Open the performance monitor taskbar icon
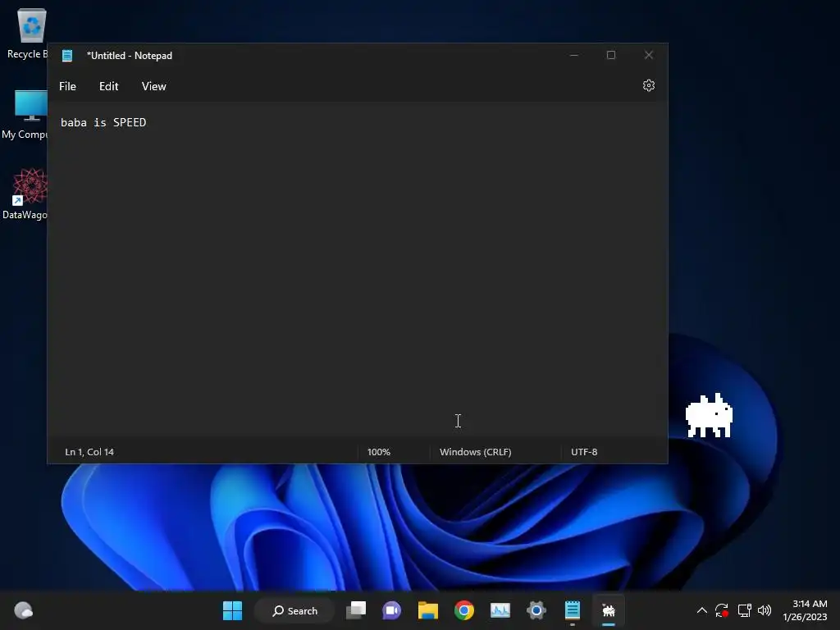 tap(500, 610)
